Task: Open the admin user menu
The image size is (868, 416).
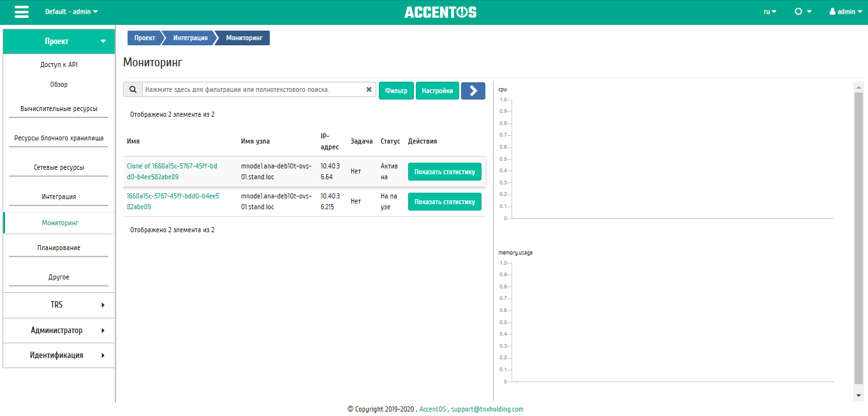Action: click(846, 11)
